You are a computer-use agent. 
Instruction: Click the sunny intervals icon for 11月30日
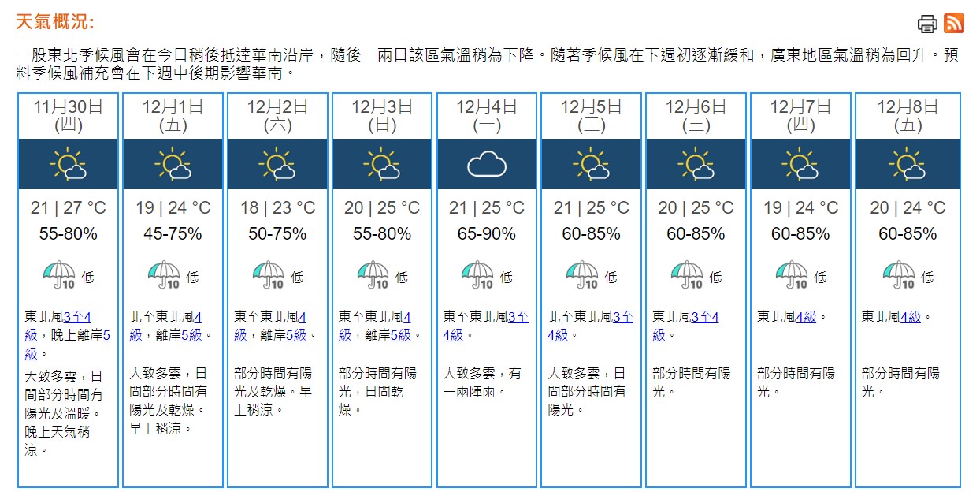click(x=68, y=164)
